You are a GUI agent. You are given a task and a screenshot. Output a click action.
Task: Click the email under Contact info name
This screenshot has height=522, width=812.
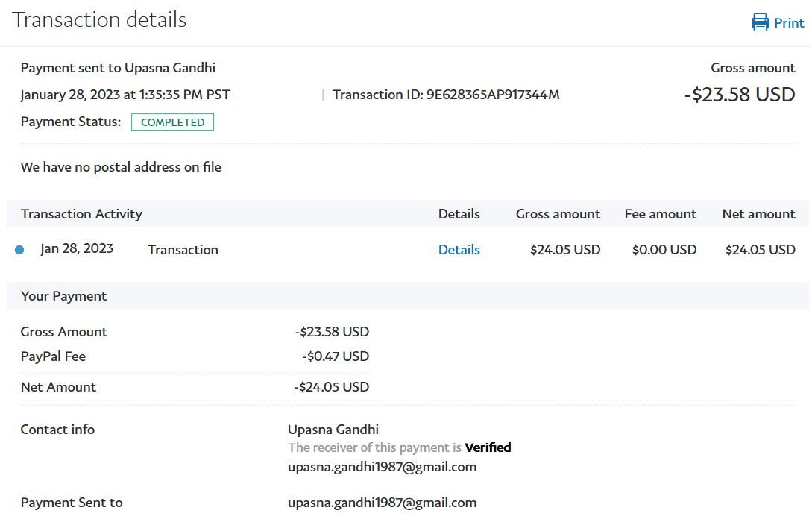point(382,467)
